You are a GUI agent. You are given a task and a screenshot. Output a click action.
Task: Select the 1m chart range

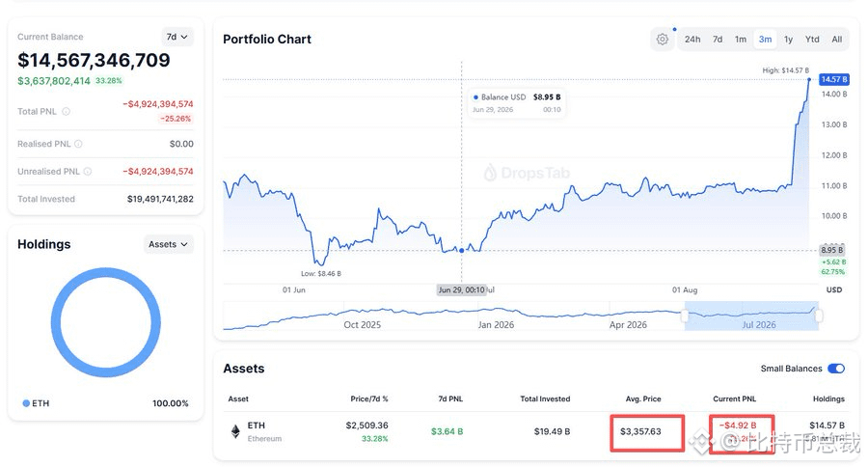pyautogui.click(x=741, y=40)
